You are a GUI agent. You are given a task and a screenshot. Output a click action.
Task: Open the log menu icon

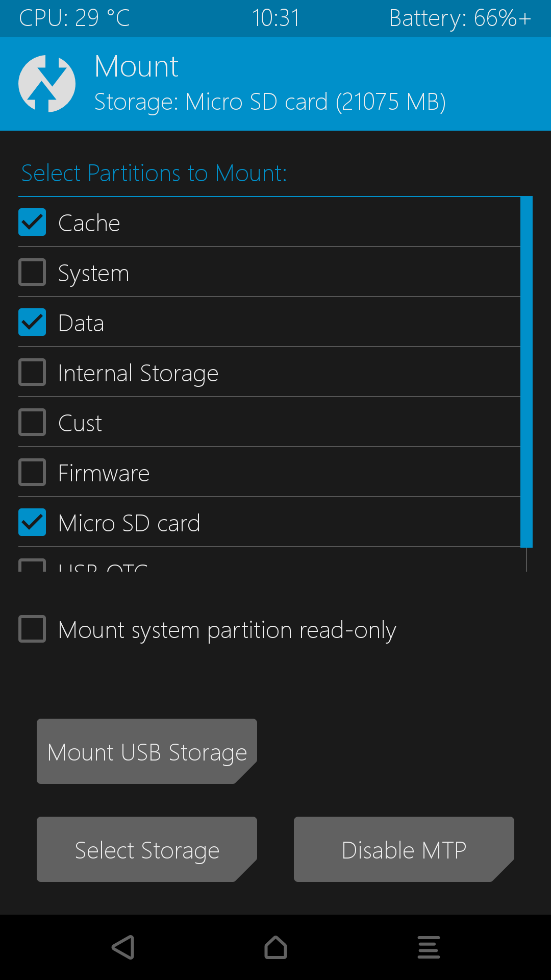[429, 947]
